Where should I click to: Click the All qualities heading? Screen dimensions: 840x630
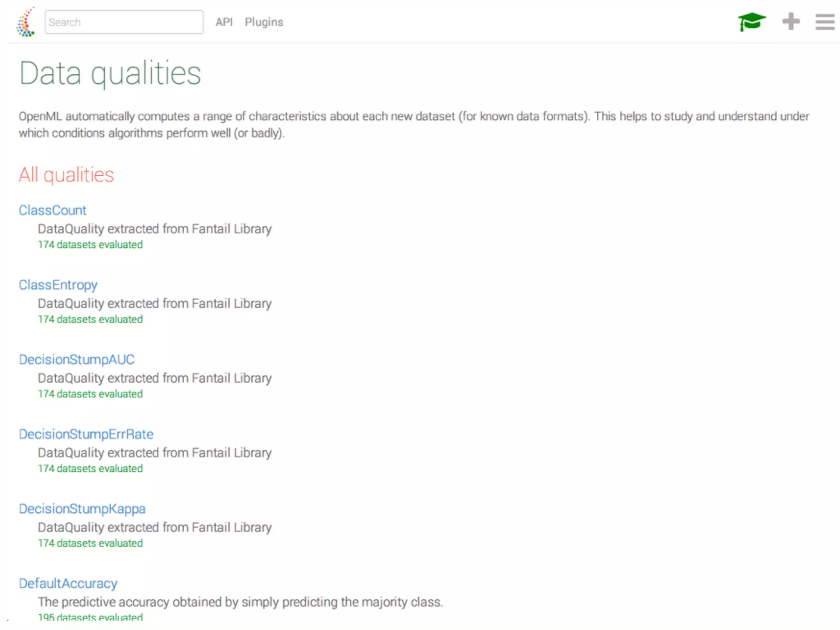[66, 175]
